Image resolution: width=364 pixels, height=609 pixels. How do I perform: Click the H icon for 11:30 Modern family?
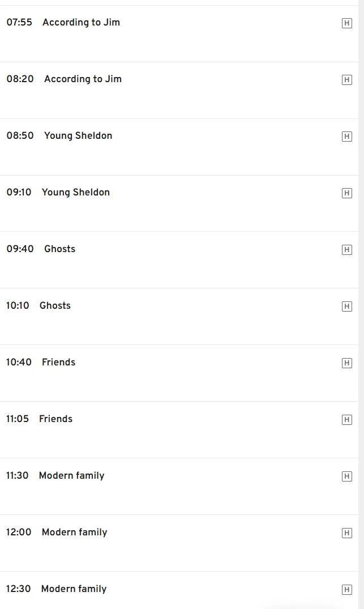click(x=347, y=476)
